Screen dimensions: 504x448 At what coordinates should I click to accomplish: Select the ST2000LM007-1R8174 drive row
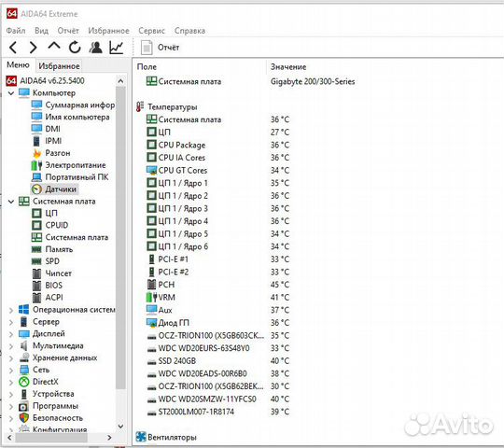tap(217, 412)
